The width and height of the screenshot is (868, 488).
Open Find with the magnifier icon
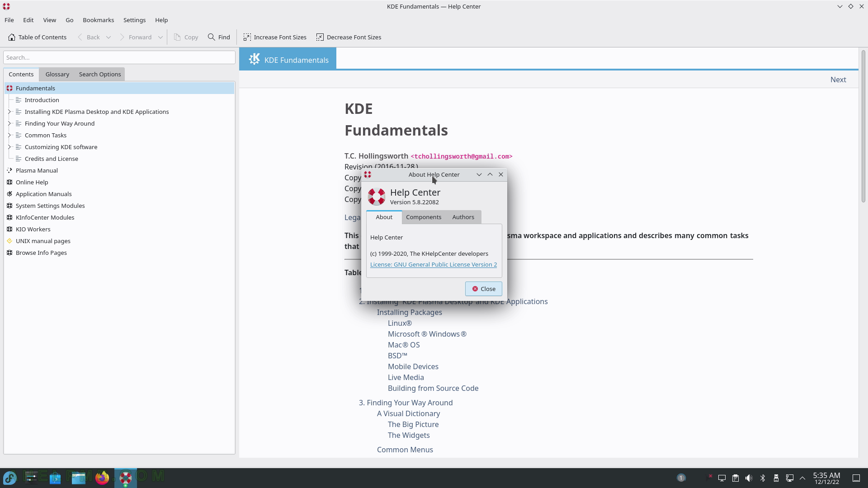pyautogui.click(x=211, y=37)
